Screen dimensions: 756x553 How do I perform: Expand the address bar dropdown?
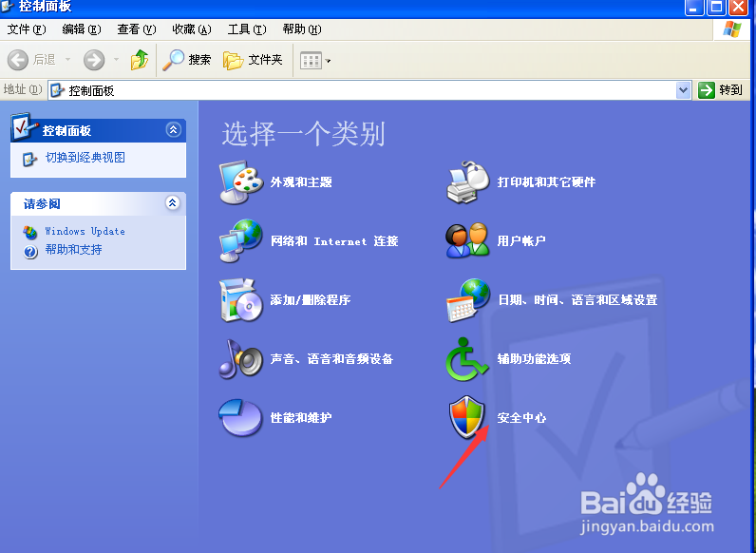pos(683,90)
